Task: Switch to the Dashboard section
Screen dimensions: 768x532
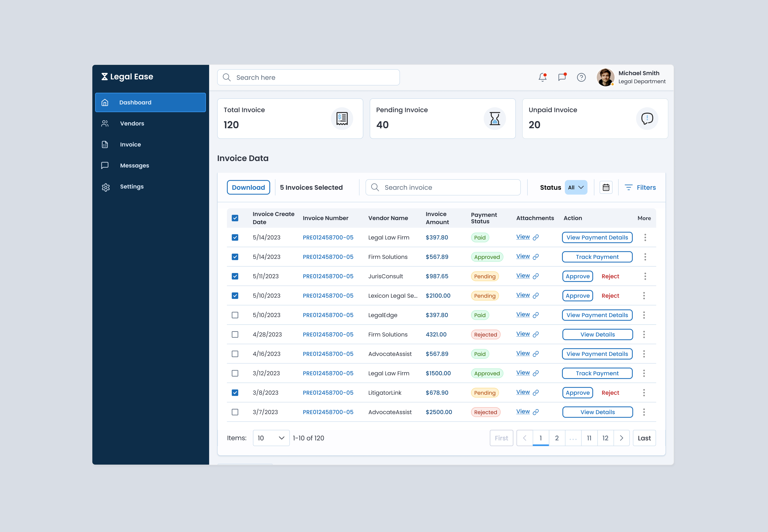Action: click(x=135, y=102)
